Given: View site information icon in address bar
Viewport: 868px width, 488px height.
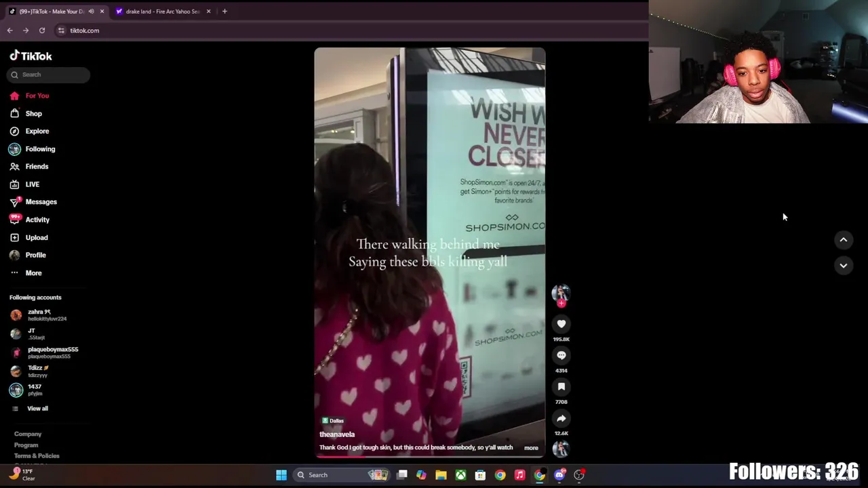Looking at the screenshot, I should click(x=61, y=30).
